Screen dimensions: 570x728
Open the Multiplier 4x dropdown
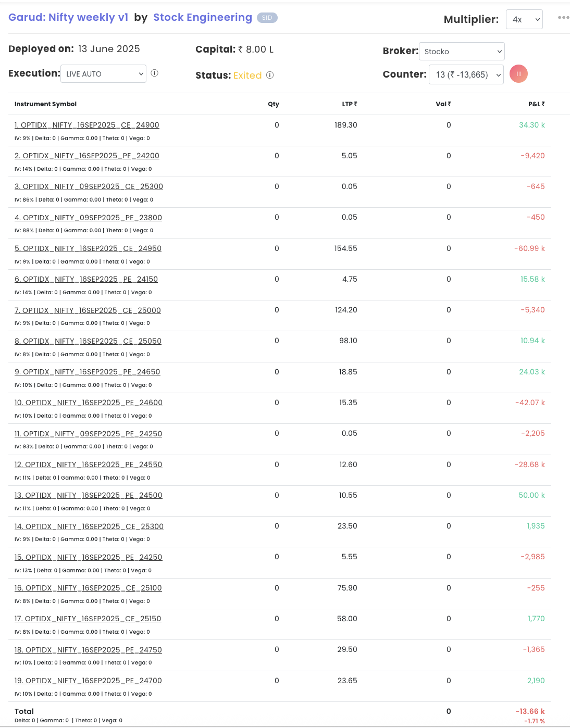coord(524,19)
